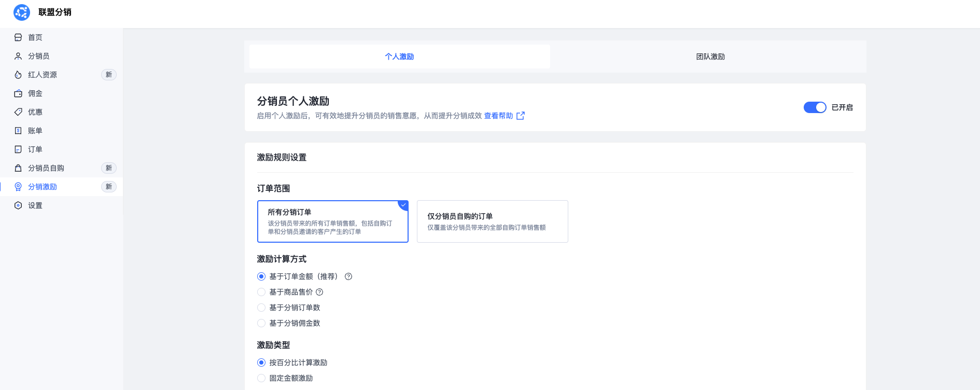This screenshot has width=980, height=390.
Task: Click the 红人资源 flame icon
Action: tap(18, 75)
